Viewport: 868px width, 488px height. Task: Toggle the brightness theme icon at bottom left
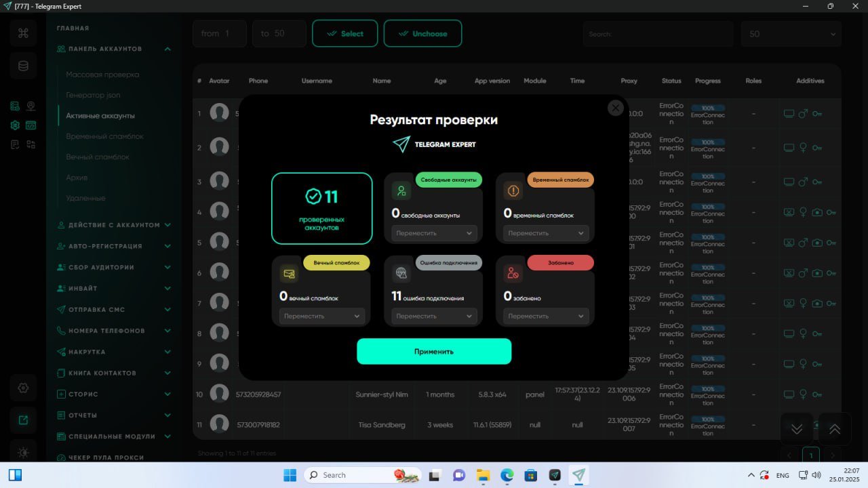tap(23, 452)
